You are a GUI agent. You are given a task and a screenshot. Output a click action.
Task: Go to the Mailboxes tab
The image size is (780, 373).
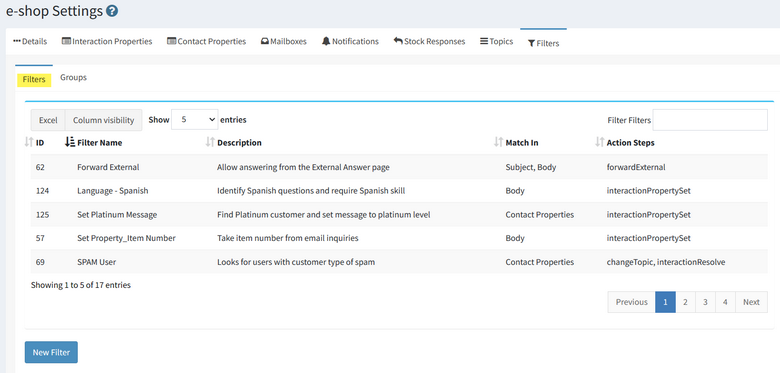(x=284, y=41)
